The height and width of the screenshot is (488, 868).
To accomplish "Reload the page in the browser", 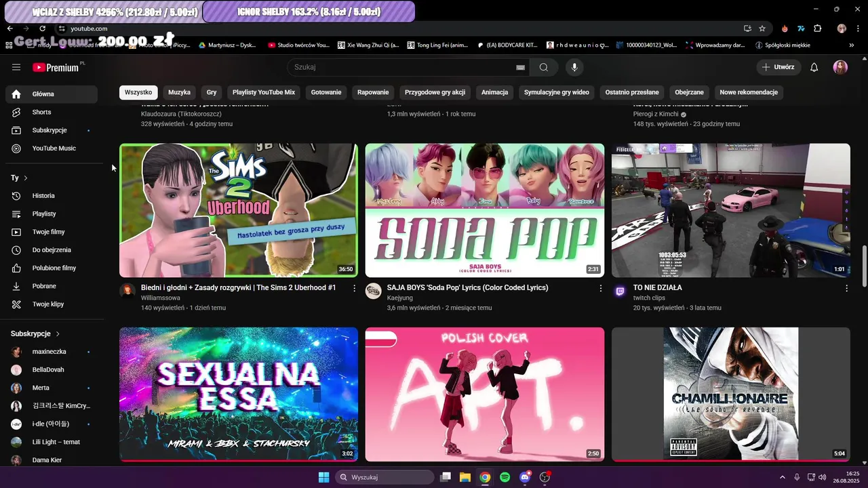I will [42, 28].
